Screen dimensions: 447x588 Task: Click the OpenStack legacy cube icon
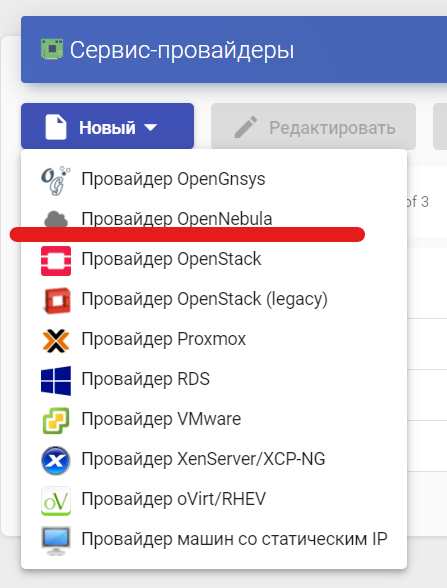coord(56,301)
